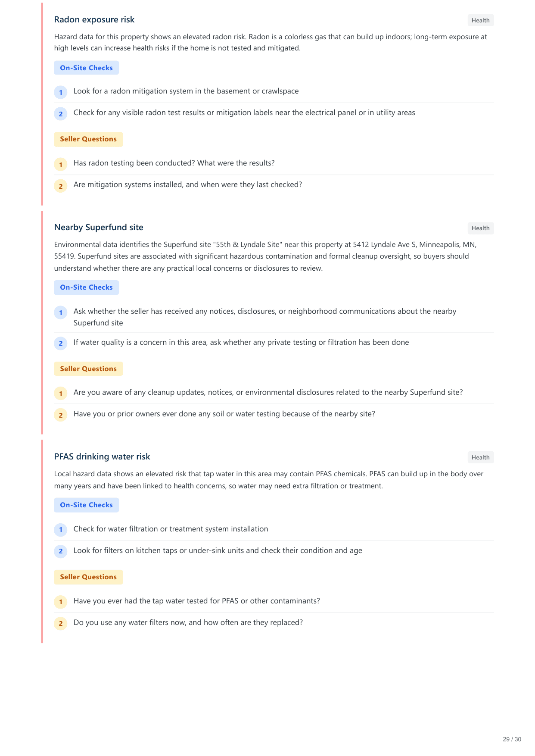Click the Radon exposure risk heading
The image size is (535, 756).
pyautogui.click(x=94, y=19)
